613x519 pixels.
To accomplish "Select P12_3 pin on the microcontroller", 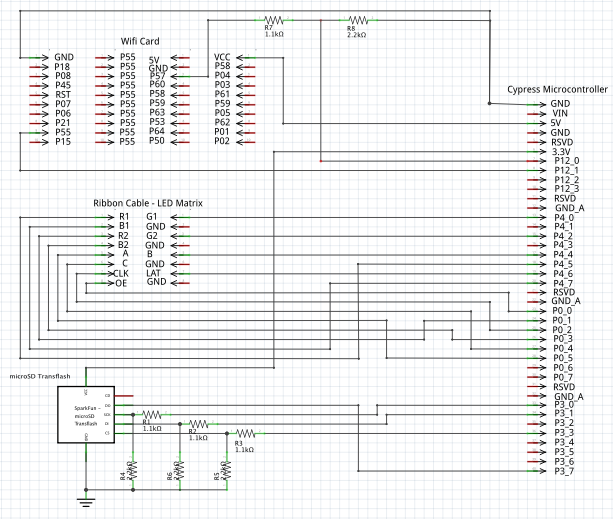I will point(566,189).
